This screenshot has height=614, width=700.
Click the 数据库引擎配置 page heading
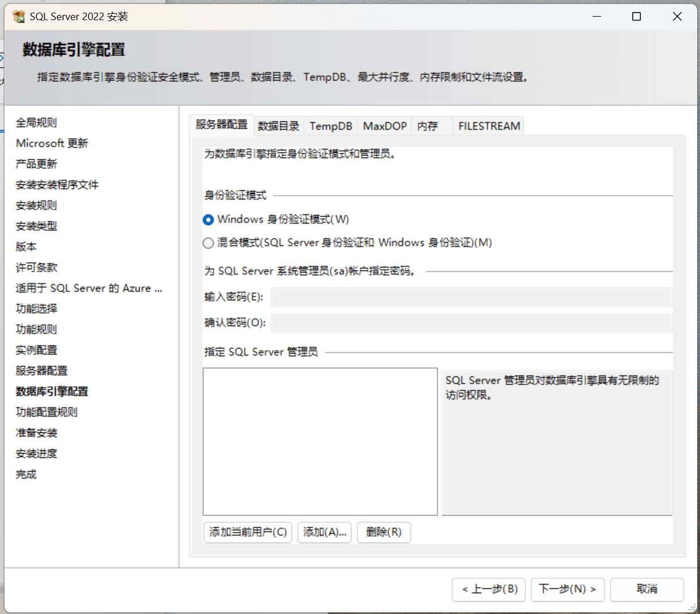tap(74, 50)
